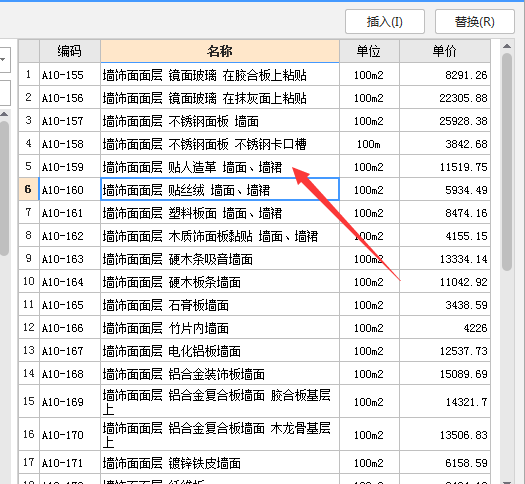525x484 pixels.
Task: Click name 铝合金装饰板墙面
Action: pos(220,374)
